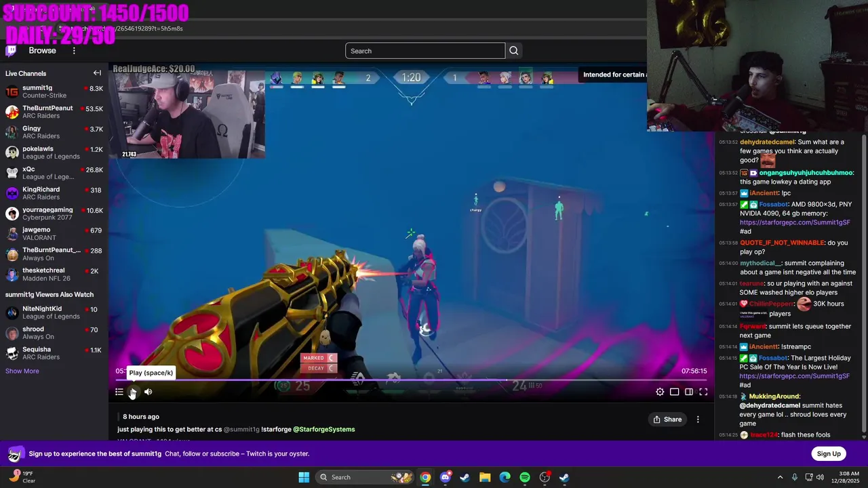Screen dimensions: 868x488
Task: Open yourragegaming channel in sidebar
Action: 54,213
